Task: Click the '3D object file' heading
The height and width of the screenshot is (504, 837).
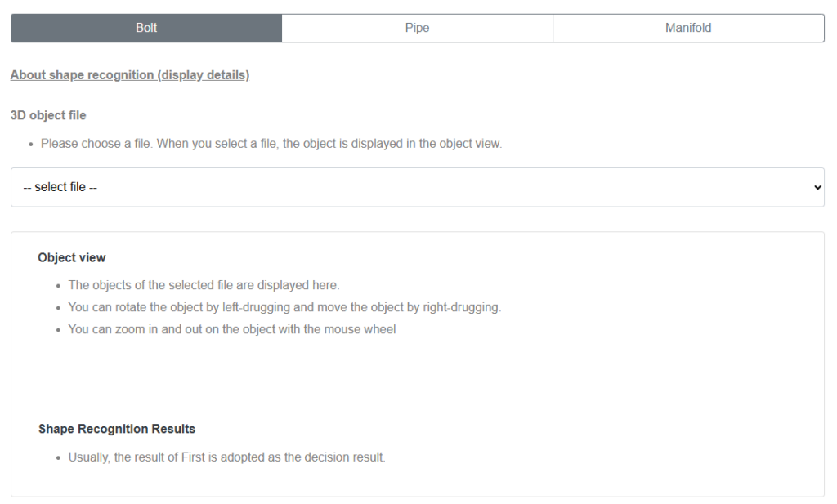Action: pos(48,115)
